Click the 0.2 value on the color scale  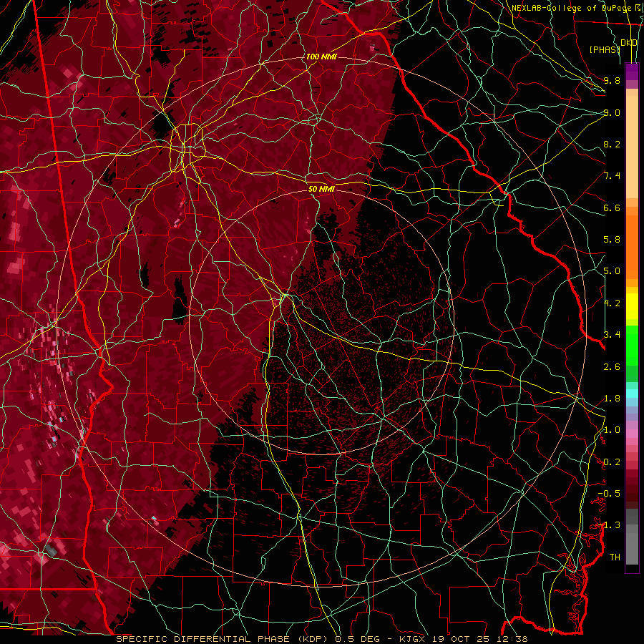tap(612, 462)
